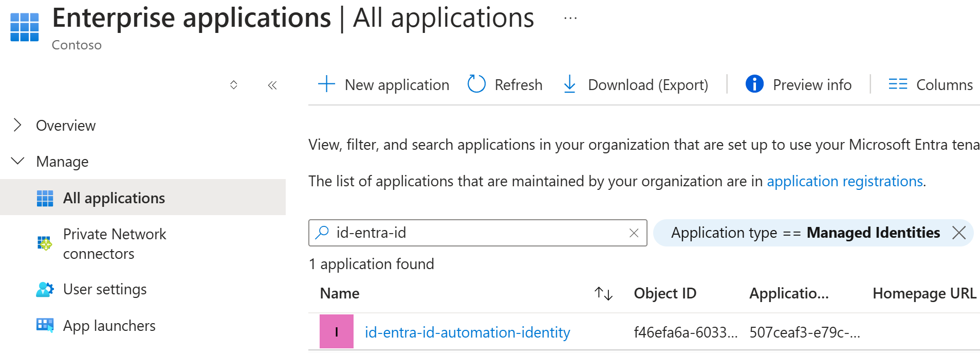Click the Name column header

(x=340, y=293)
